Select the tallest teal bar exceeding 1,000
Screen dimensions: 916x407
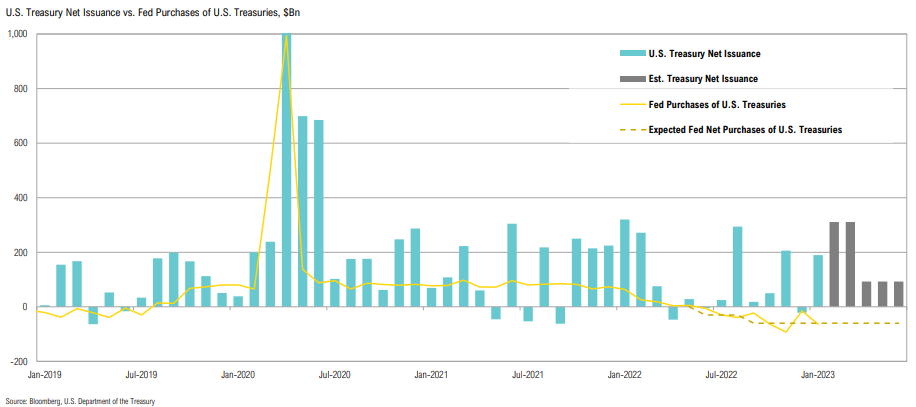pyautogui.click(x=287, y=170)
